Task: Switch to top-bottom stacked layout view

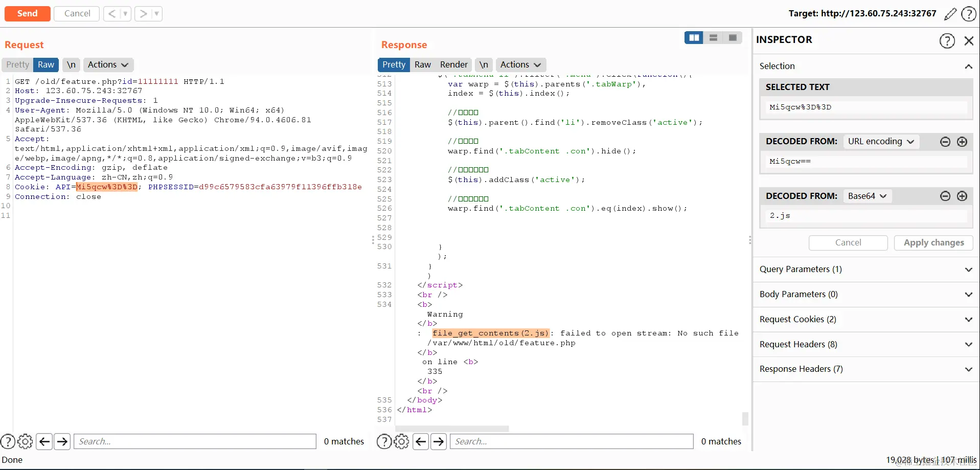Action: 713,38
